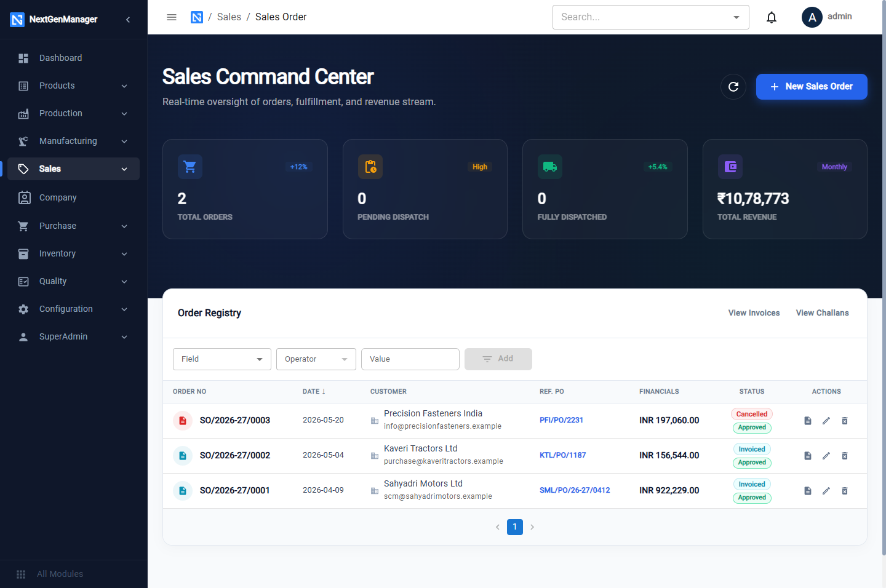The height and width of the screenshot is (588, 886).
Task: Open the notifications bell
Action: point(772,17)
